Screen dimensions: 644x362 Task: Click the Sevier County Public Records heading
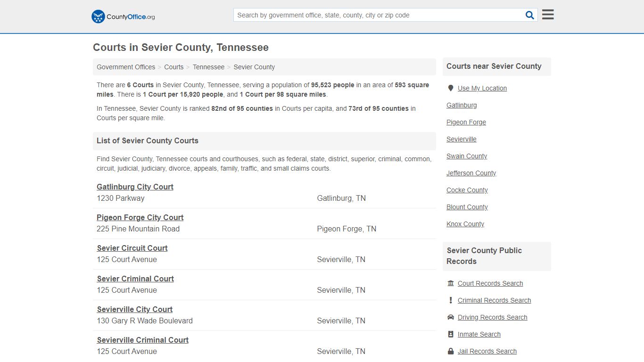(484, 256)
